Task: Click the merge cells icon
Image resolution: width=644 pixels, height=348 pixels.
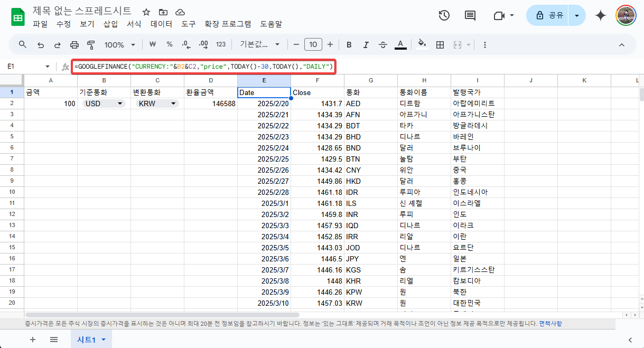Action: [x=458, y=44]
